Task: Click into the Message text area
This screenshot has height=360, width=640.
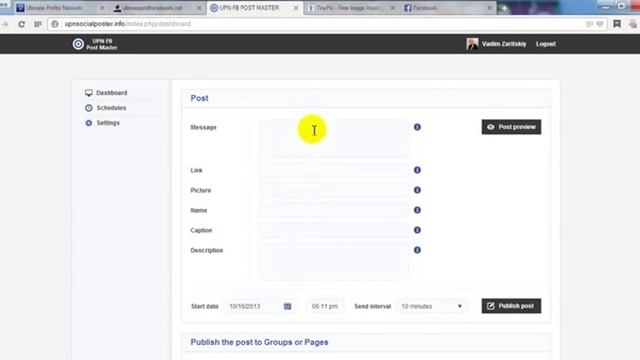Action: pyautogui.click(x=334, y=138)
